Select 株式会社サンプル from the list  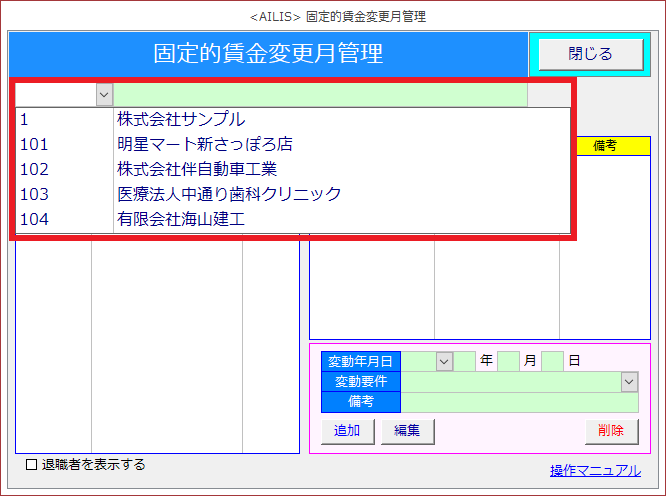[x=181, y=120]
